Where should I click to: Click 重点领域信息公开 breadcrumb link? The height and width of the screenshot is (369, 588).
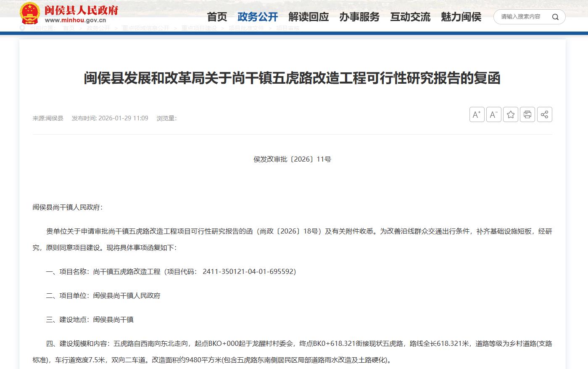point(145,28)
